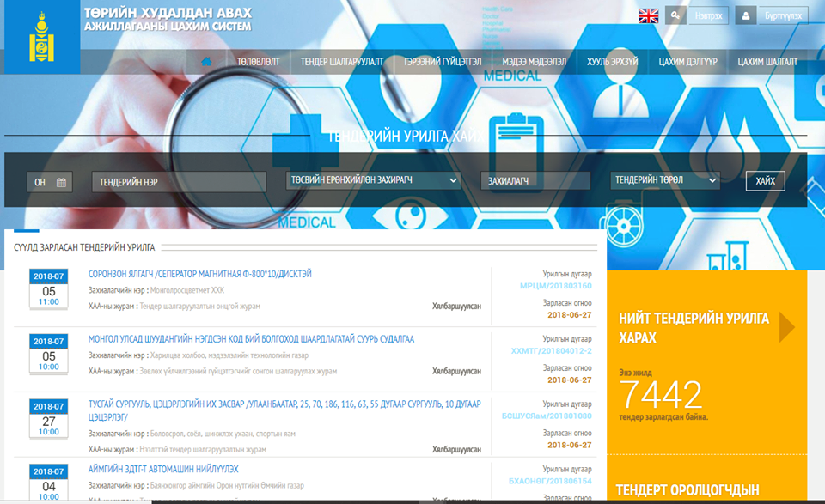Open the ТЕНДЕРИЙН ТӨРӨЛ dropdown
The height and width of the screenshot is (504, 825).
tap(665, 180)
